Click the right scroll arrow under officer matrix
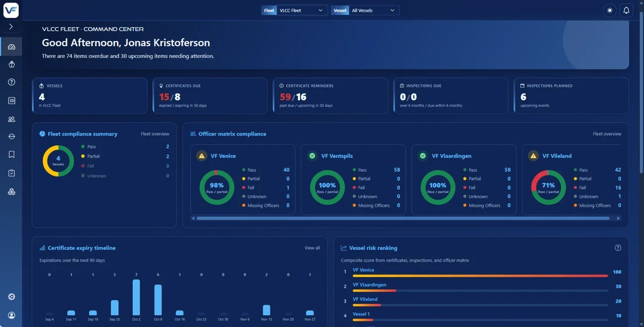 coord(618,218)
